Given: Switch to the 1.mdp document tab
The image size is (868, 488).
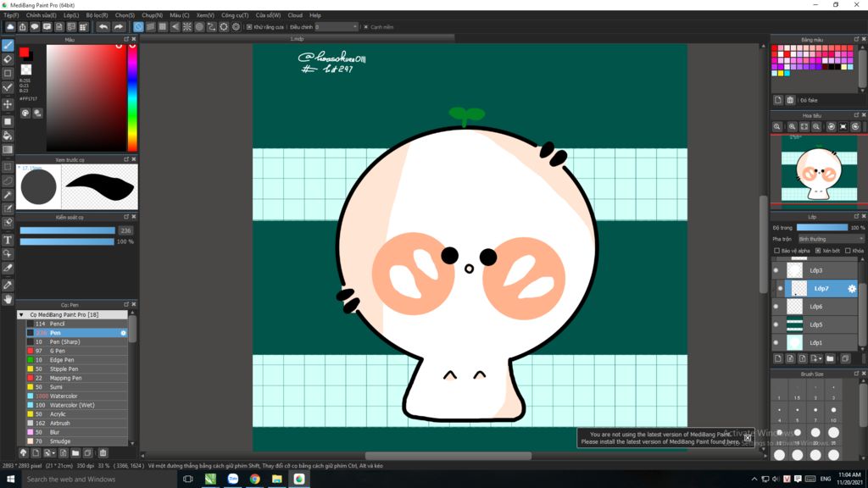Looking at the screenshot, I should pos(298,39).
